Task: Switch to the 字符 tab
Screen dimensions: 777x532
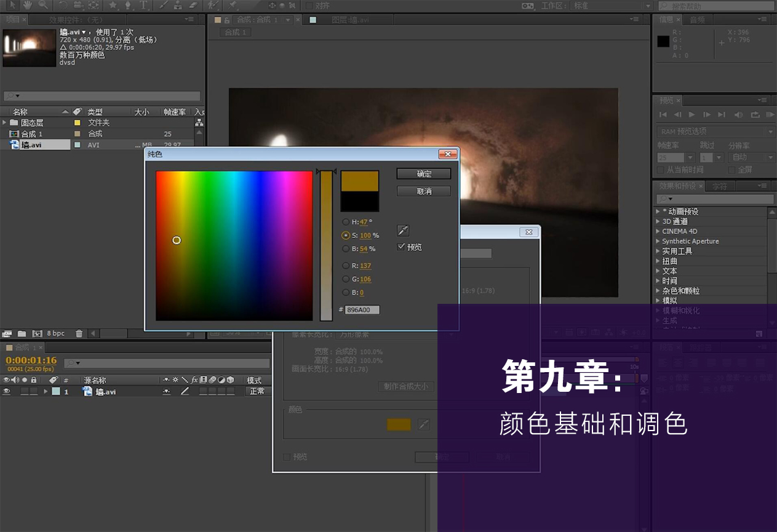Action: (719, 186)
